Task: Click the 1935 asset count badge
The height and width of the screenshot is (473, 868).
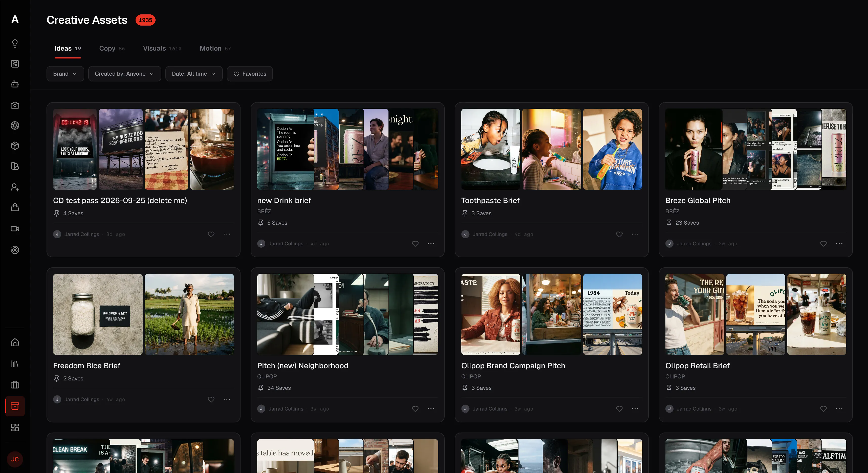Action: [145, 20]
